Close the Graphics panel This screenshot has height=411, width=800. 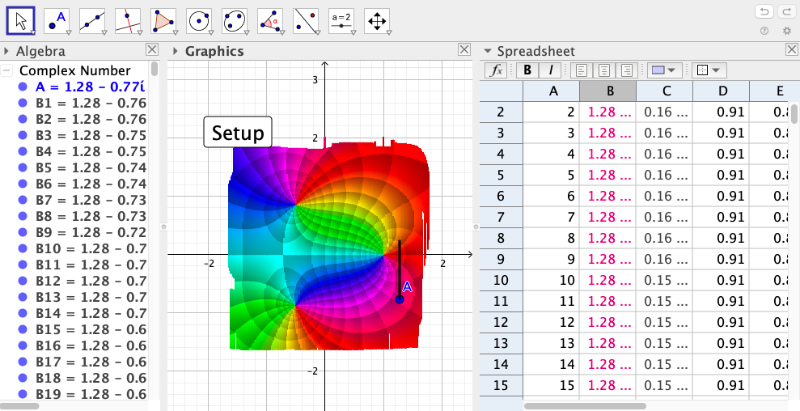click(x=464, y=49)
